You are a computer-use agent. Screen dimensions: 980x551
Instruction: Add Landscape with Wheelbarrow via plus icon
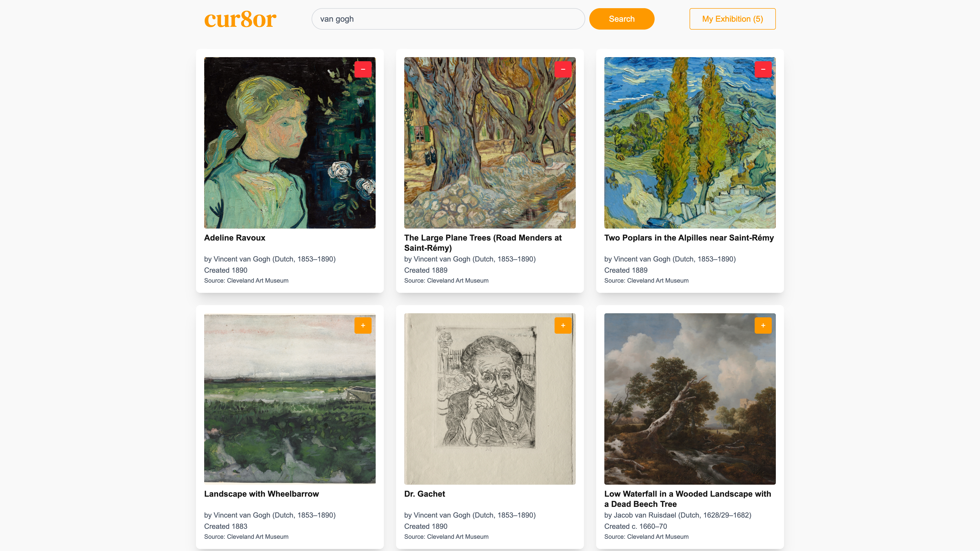(x=363, y=325)
